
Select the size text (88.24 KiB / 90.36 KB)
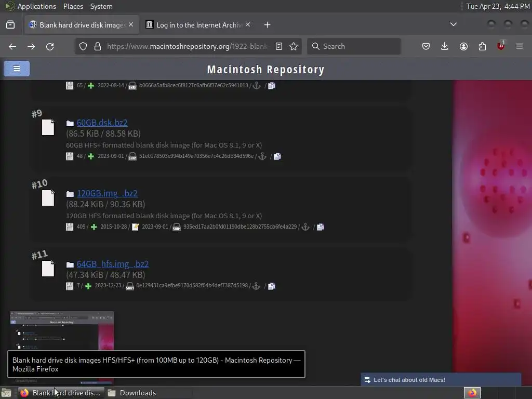105,204
